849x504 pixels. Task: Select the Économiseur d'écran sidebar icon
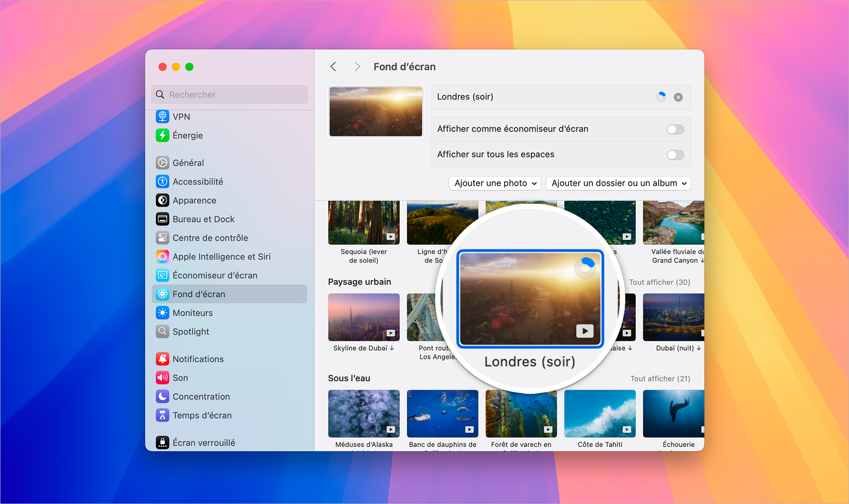tap(163, 275)
